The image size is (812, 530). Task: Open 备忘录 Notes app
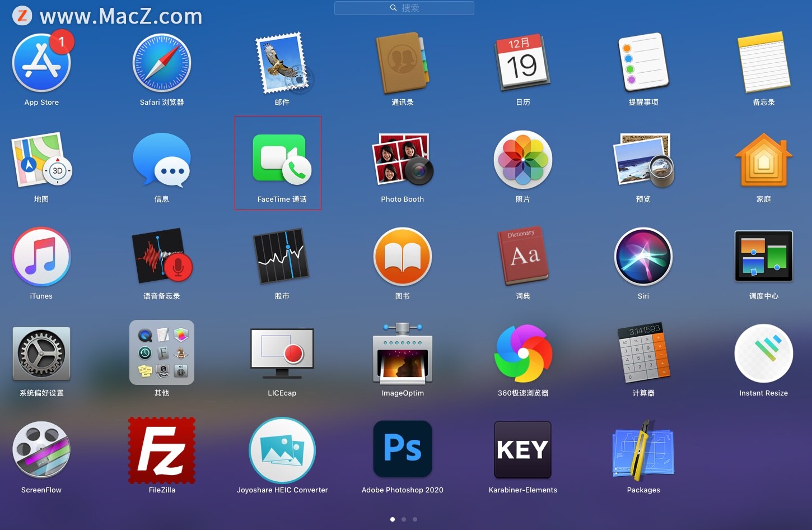pos(764,63)
